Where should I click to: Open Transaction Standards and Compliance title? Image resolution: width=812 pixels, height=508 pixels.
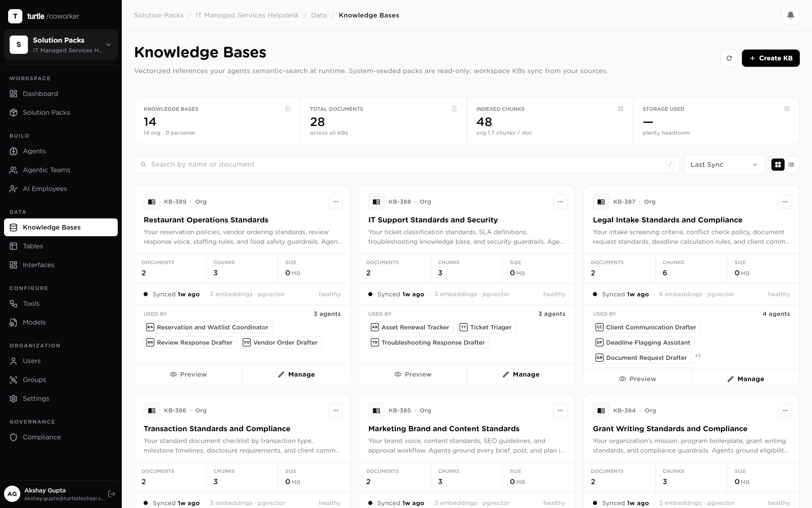217,429
